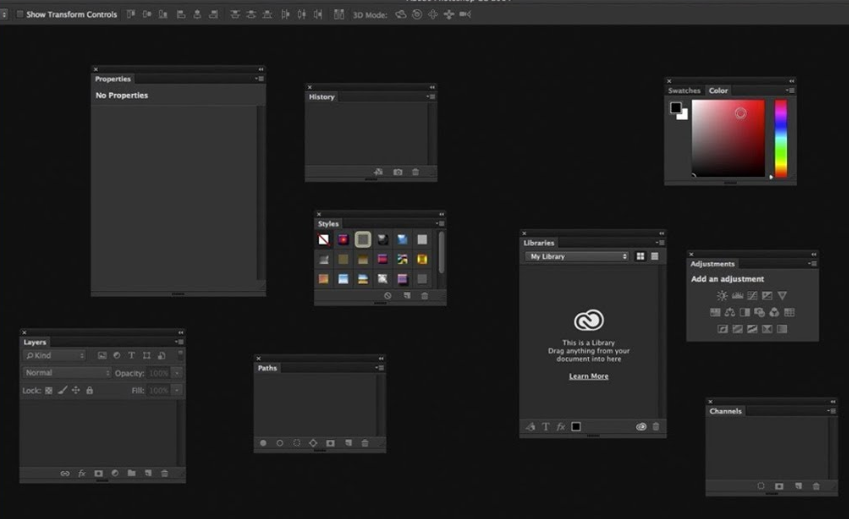Viewport: 849px width, 519px height.
Task: Click the trash icon in Styles panel
Action: [x=424, y=296]
